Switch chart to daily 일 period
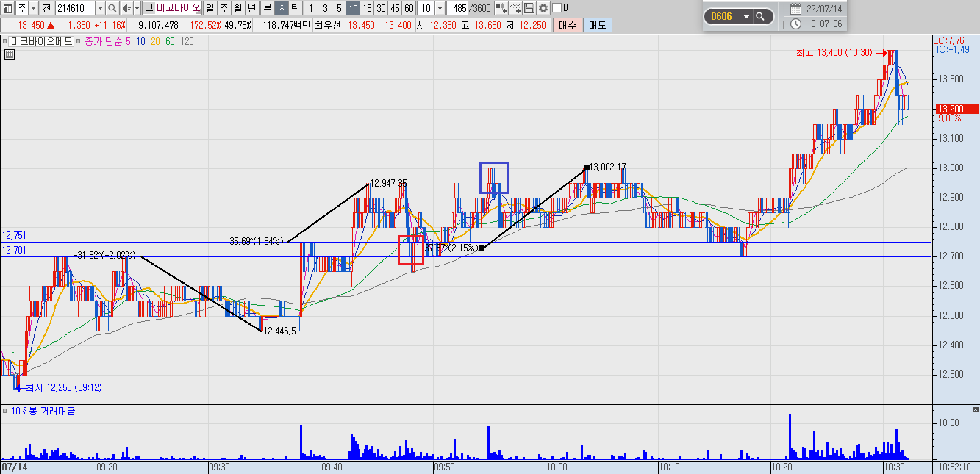This screenshot has width=980, height=474. click(210, 8)
